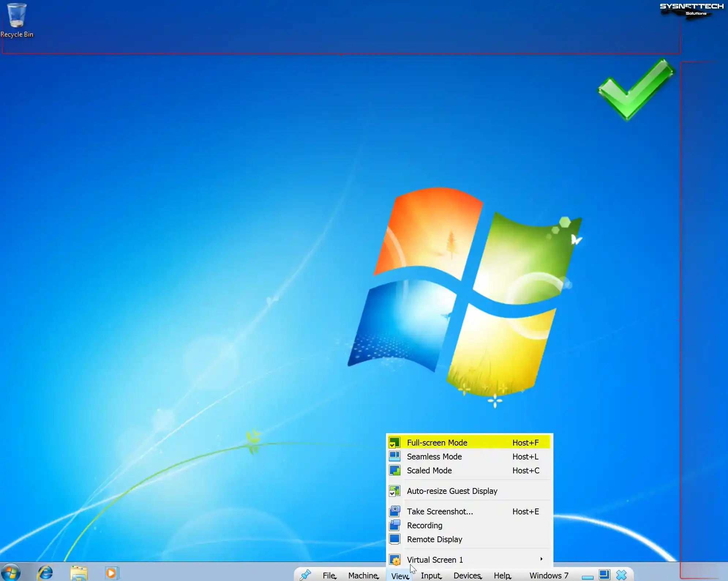Click the Help menu in VirtualBox

(502, 575)
